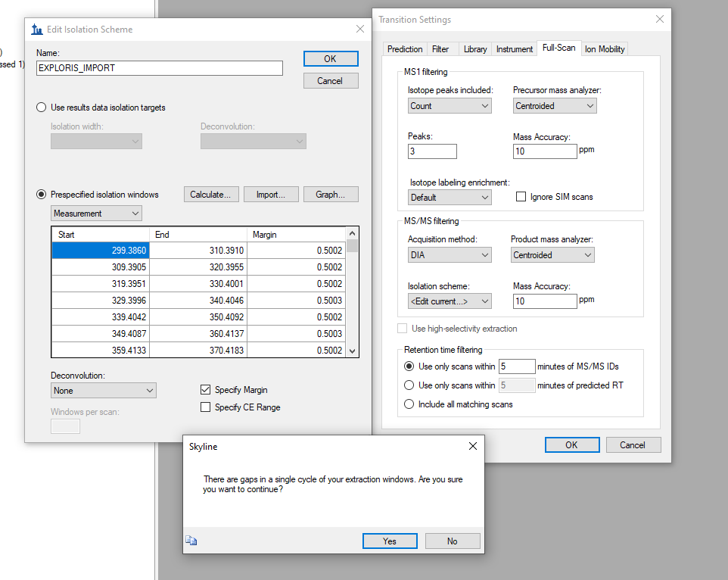This screenshot has height=580, width=728.
Task: Select Include all matching scans option
Action: 409,404
